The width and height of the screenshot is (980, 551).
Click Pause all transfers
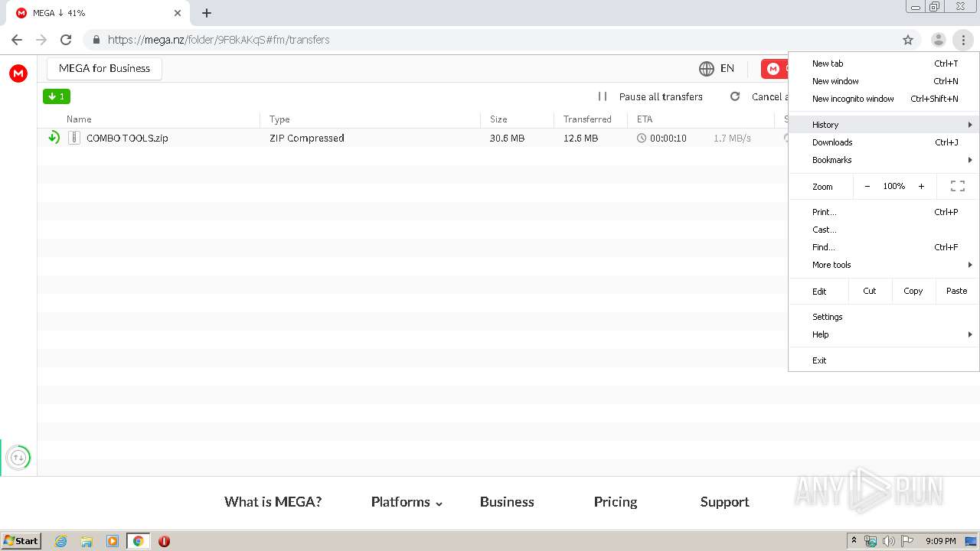point(661,96)
